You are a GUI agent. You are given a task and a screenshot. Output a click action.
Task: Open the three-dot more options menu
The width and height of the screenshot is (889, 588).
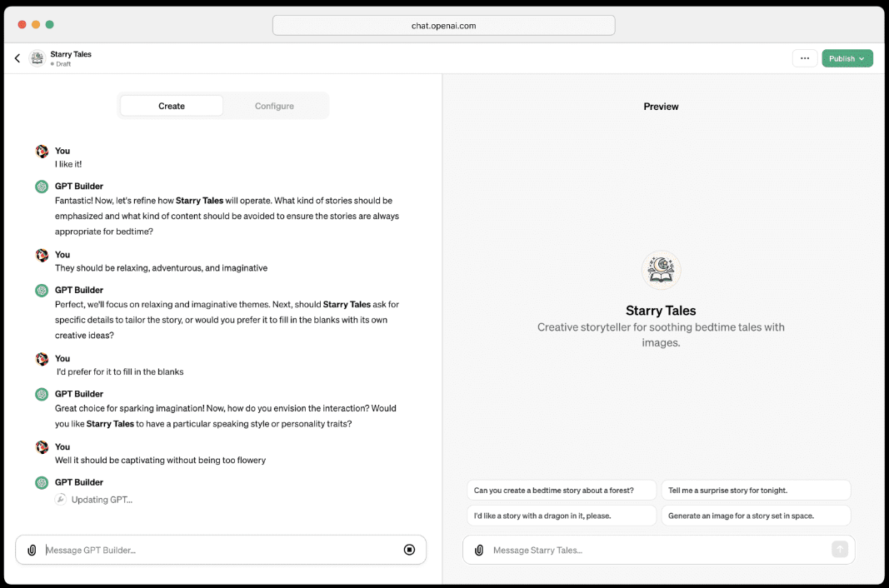click(x=805, y=58)
